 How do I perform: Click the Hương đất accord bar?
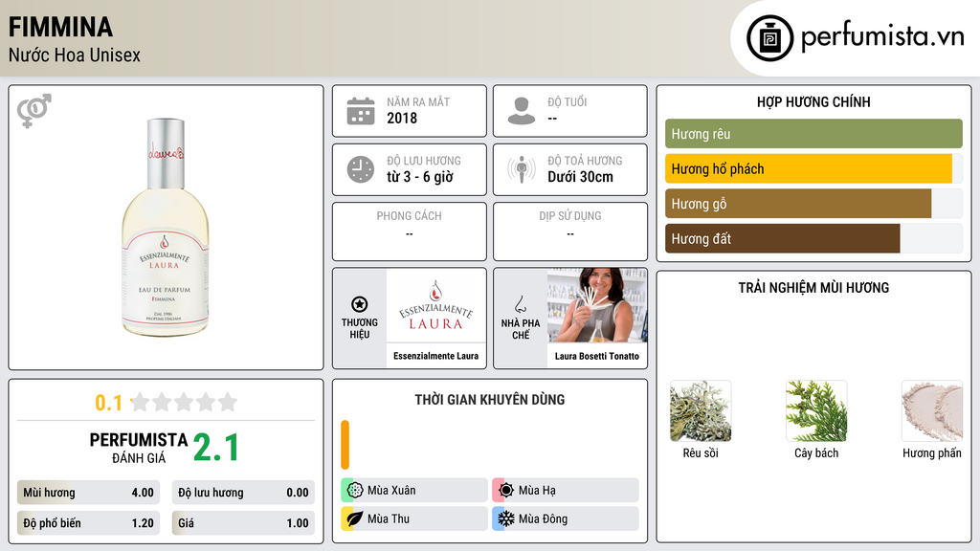point(813,238)
